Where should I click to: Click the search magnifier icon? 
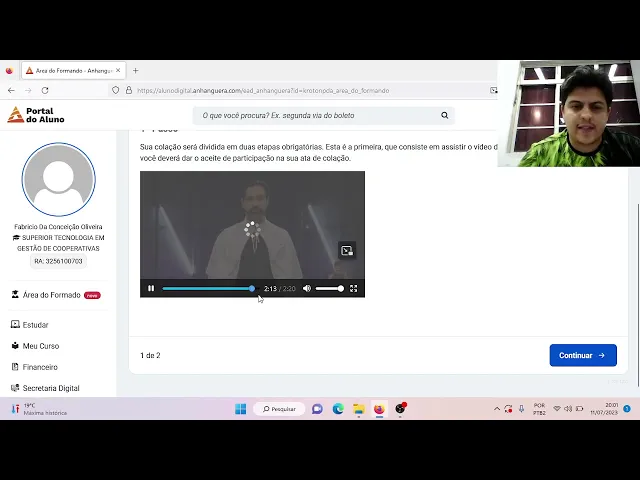pyautogui.click(x=444, y=116)
